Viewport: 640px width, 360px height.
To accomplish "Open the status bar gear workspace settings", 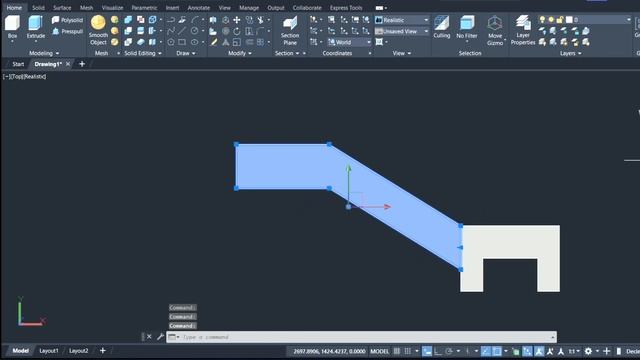I will [588, 351].
